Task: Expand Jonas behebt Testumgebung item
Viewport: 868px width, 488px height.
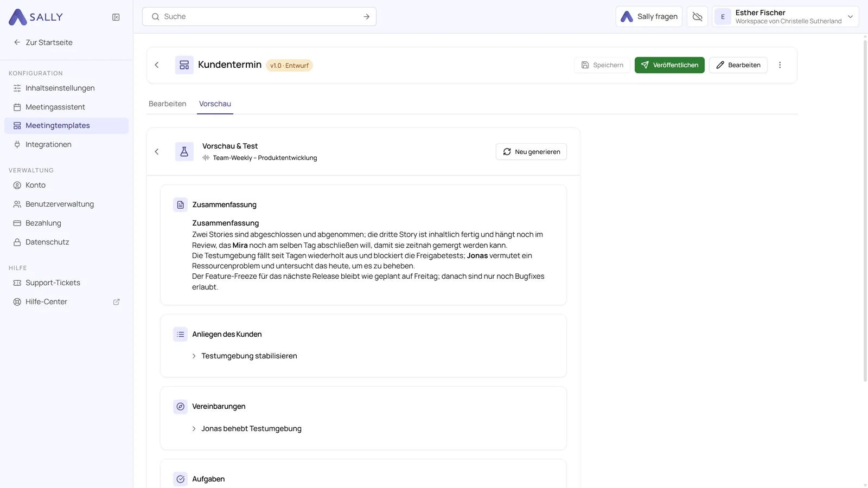Action: [246, 428]
